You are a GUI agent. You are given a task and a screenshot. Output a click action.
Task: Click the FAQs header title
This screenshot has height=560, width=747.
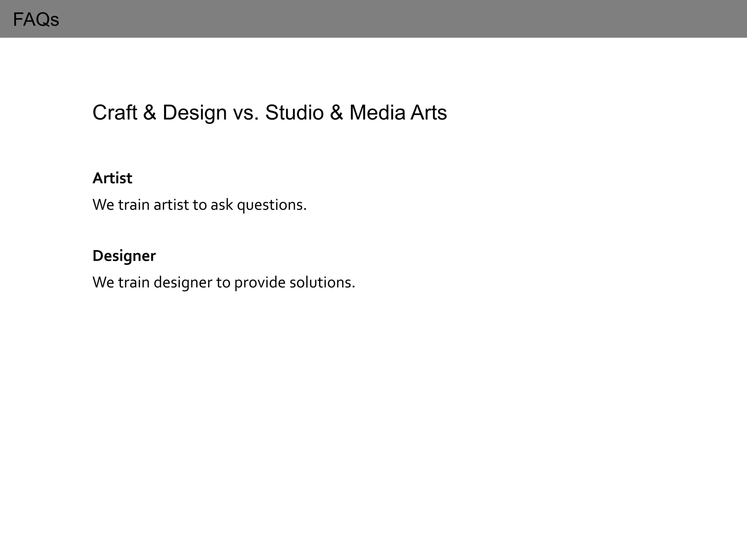point(36,19)
